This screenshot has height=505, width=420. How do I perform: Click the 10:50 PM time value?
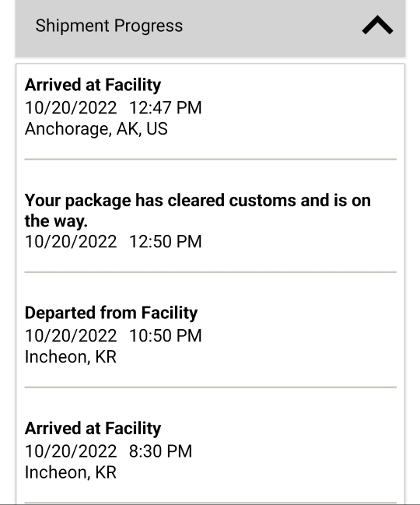tap(166, 335)
